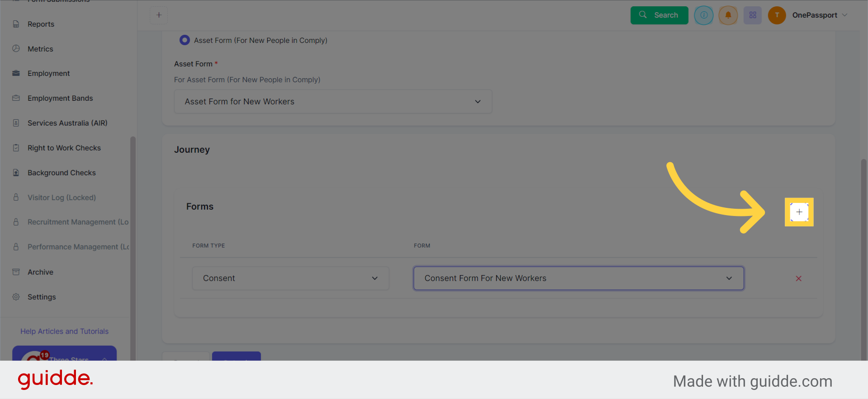Click the green Search button
This screenshot has width=868, height=399.
coord(659,15)
